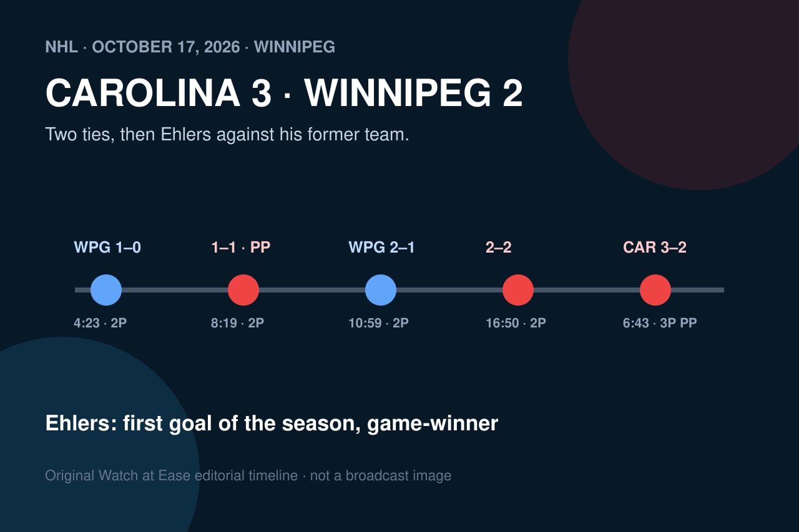The image size is (799, 532).
Task: Select the red 1–1 power-play goal marker
Action: click(243, 290)
